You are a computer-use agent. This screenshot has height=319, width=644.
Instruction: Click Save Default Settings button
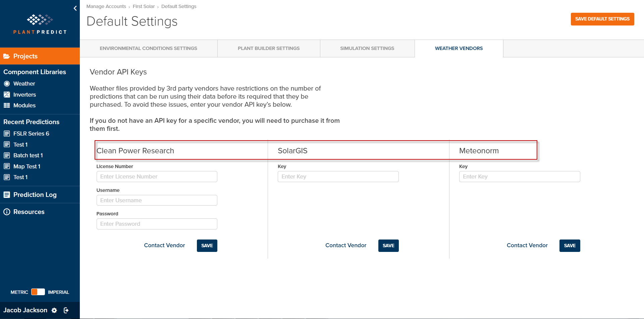[x=602, y=19]
